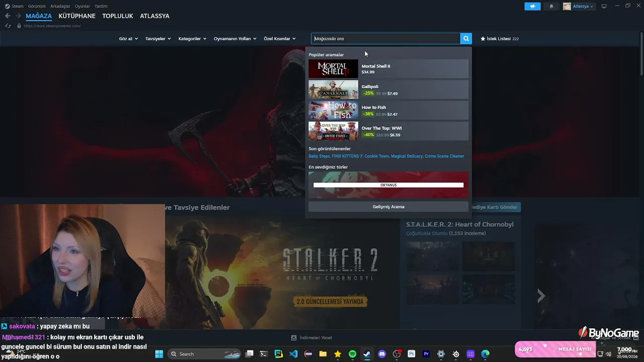Open the Kategoriler dropdown

[x=192, y=39]
